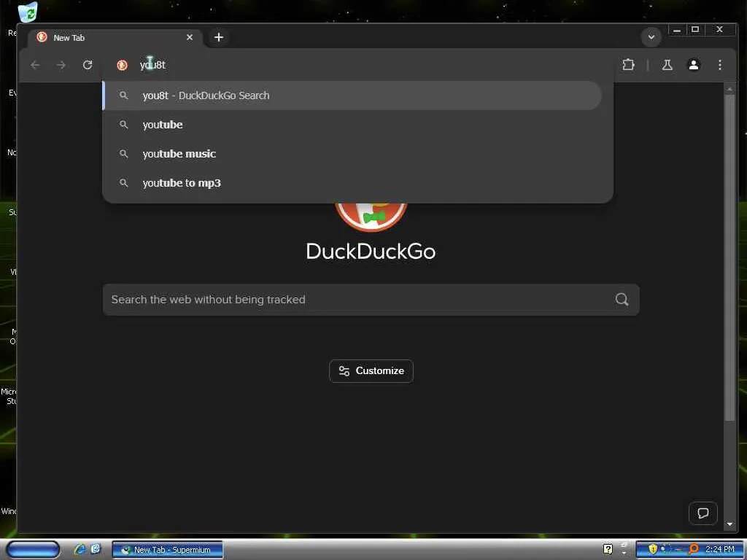
Task: Select the New Tab tab
Action: 115,38
